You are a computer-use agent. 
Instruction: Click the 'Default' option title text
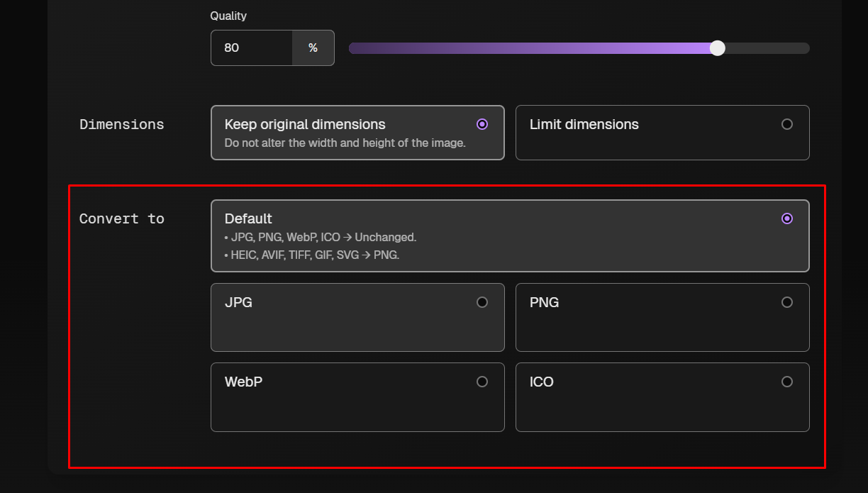248,218
